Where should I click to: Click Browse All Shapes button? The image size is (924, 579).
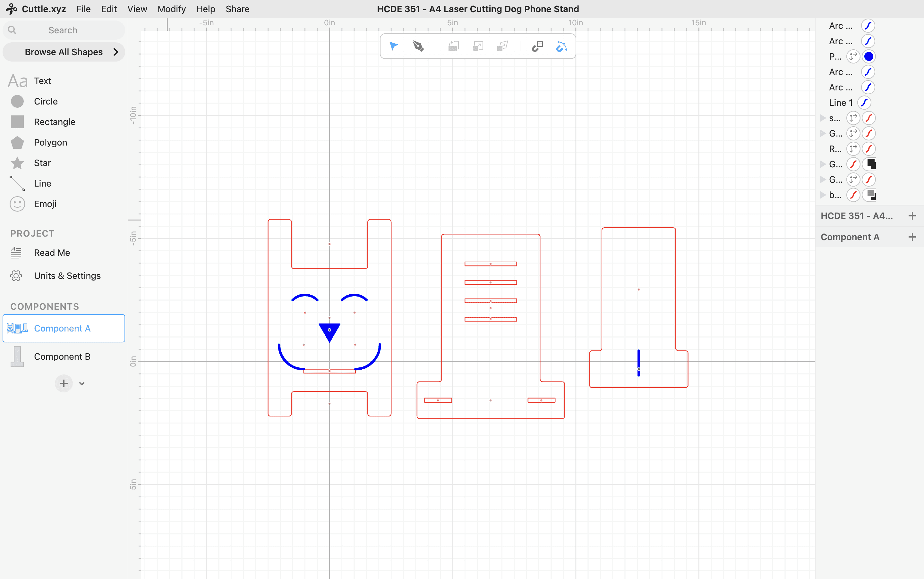pos(64,52)
